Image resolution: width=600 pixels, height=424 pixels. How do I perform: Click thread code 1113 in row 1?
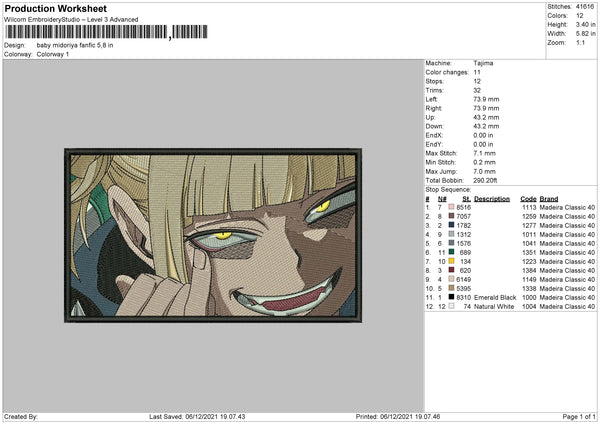(x=529, y=207)
